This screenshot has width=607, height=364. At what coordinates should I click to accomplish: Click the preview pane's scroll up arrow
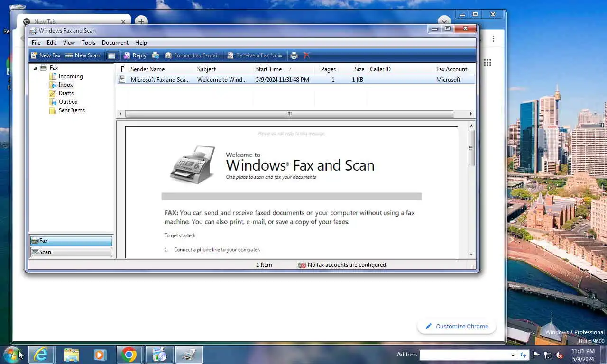click(x=471, y=126)
